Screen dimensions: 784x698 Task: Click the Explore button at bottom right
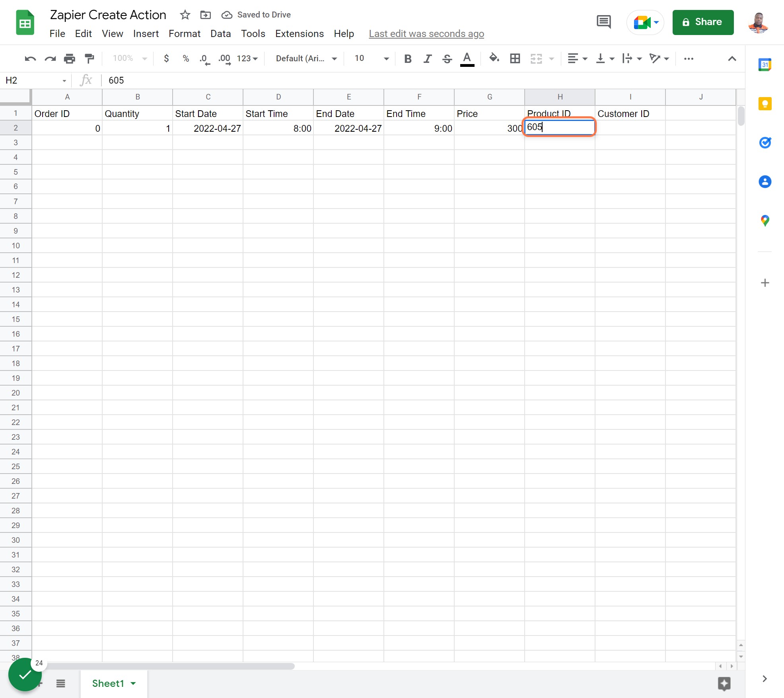(724, 684)
